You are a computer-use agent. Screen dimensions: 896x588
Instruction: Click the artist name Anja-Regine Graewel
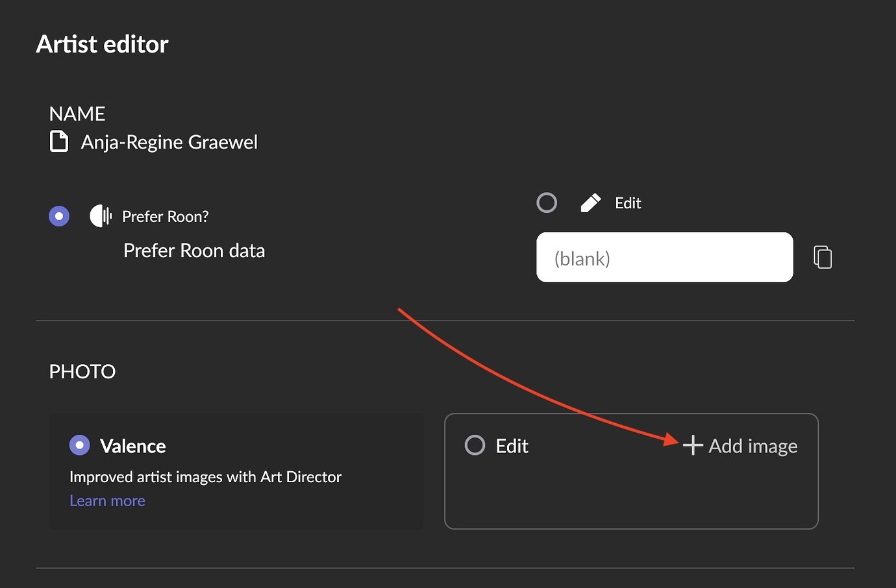point(169,142)
